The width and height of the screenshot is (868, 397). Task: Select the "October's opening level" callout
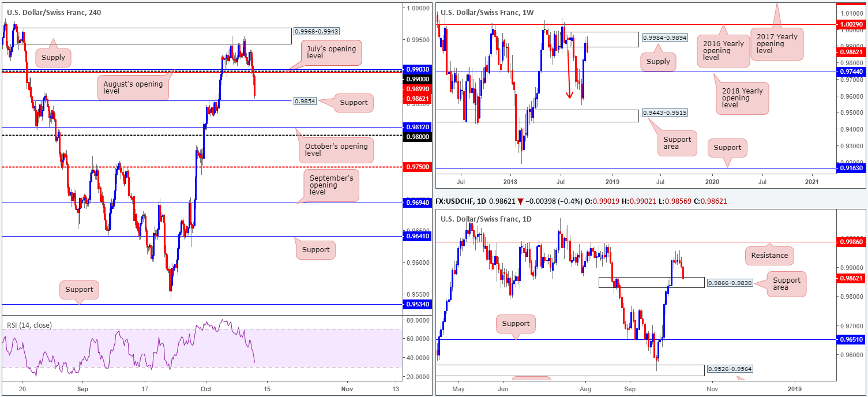[x=337, y=150]
